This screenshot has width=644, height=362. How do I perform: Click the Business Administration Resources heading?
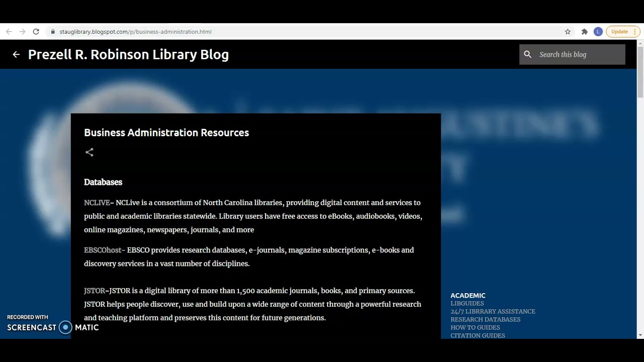[167, 133]
